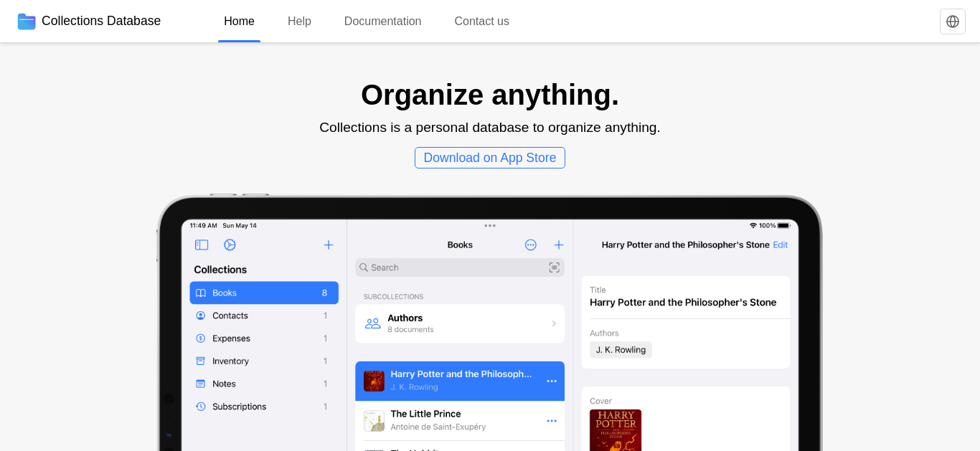Click The Little Prince cover thumbnail
Viewport: 980px width, 451px height.
374,421
